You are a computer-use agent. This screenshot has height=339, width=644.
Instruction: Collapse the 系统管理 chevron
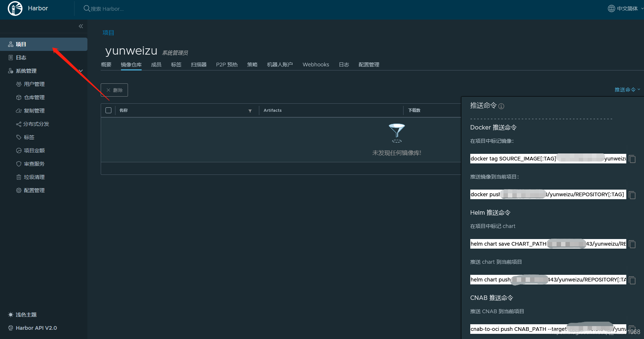(81, 71)
